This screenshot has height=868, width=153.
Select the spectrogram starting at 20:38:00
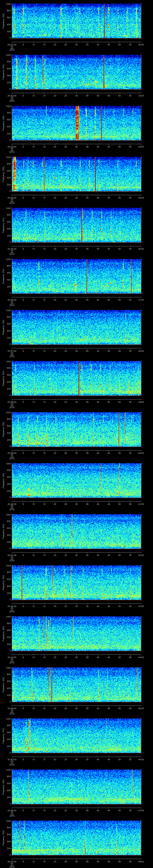click(x=77, y=378)
